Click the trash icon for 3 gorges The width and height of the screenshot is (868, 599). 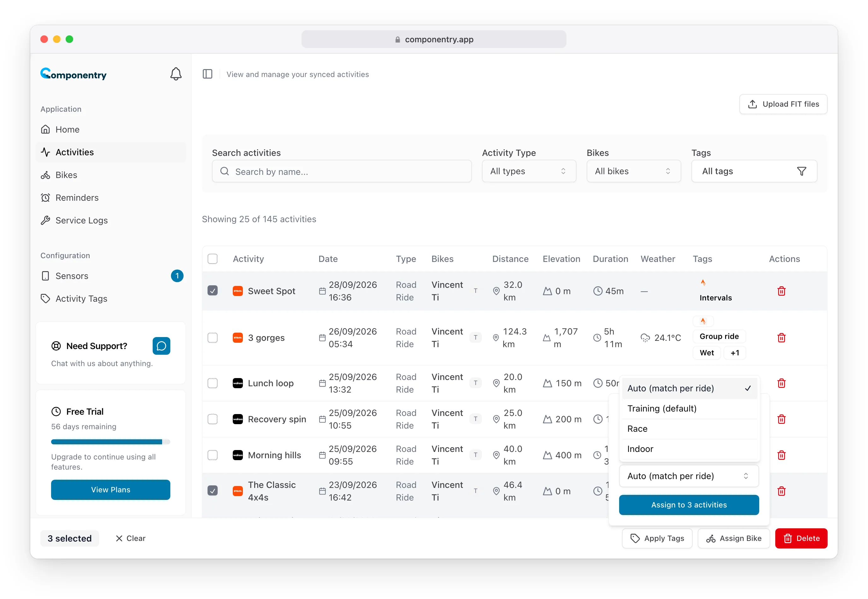781,337
